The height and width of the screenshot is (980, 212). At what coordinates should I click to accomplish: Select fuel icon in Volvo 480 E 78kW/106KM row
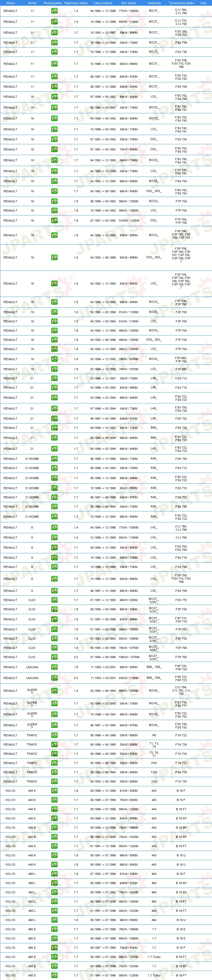[x=54, y=929]
